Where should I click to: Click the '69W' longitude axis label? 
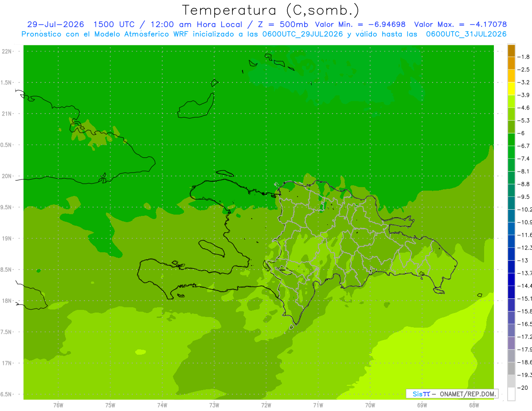point(422,405)
